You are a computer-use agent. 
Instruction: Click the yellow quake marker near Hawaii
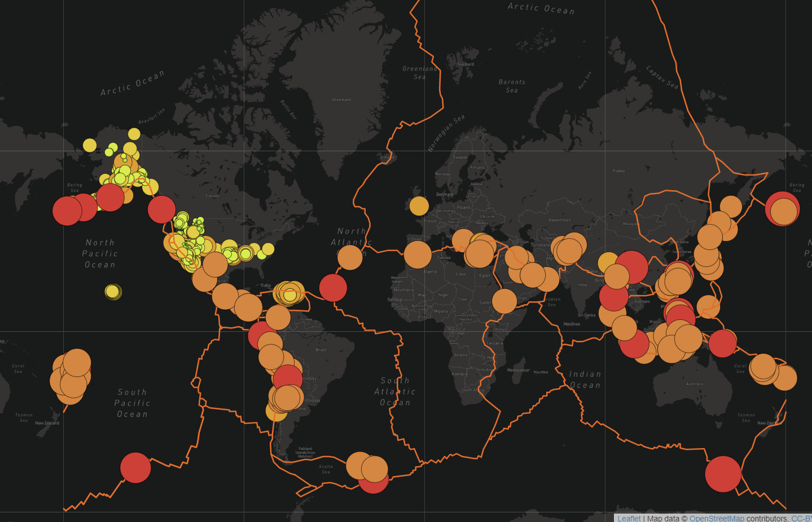tap(113, 291)
